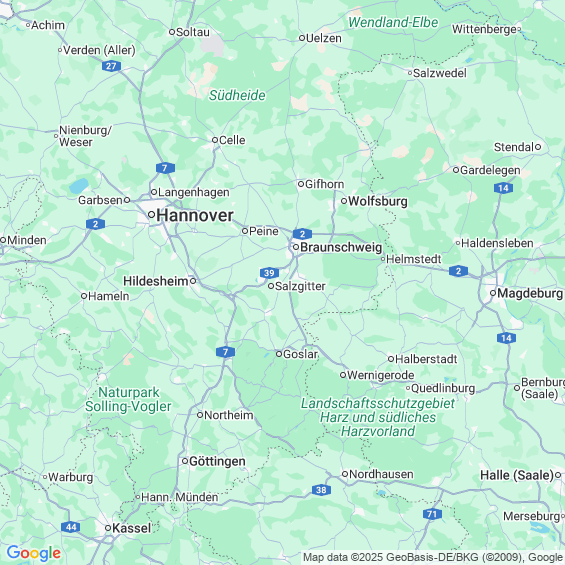Image resolution: width=565 pixels, height=565 pixels.
Task: Click the A44 highway shield near Kassel
Action: tap(71, 527)
